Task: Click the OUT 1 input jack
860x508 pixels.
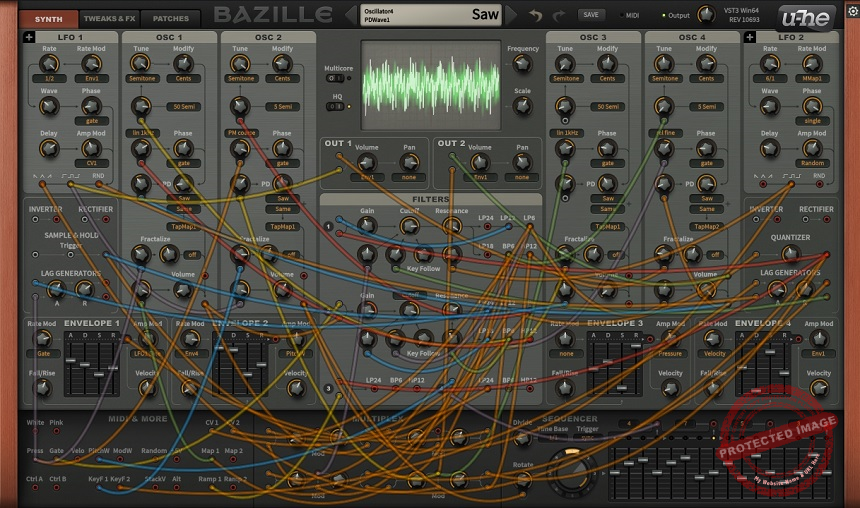Action: [x=340, y=156]
